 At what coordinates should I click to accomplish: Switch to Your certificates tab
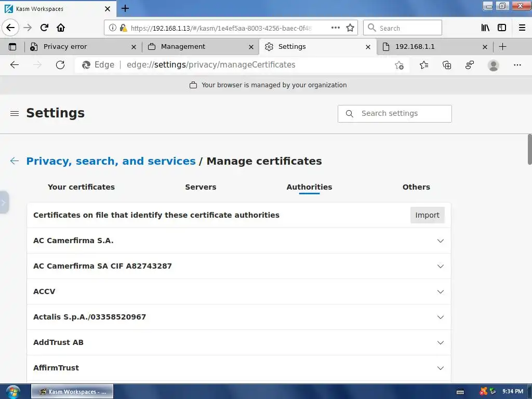click(81, 187)
